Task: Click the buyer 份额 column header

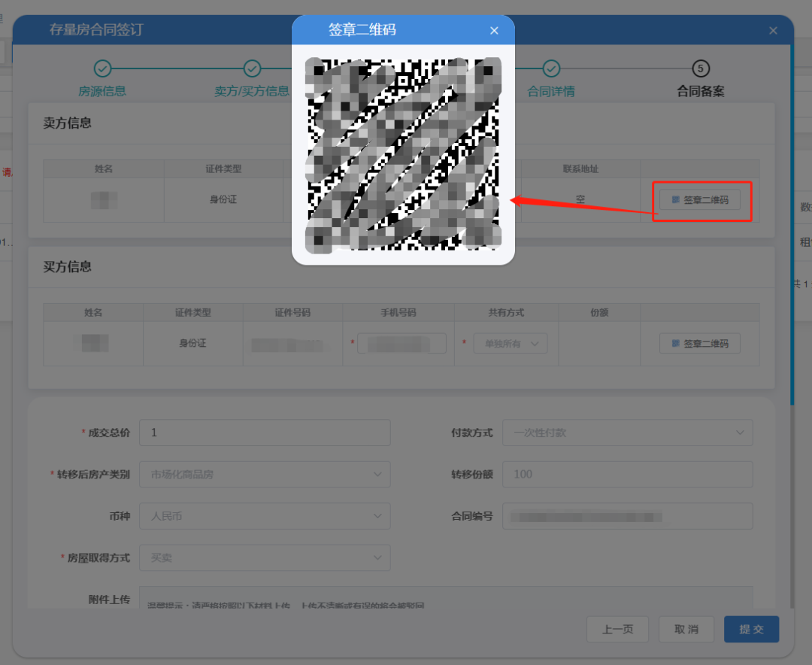Action: pyautogui.click(x=599, y=312)
